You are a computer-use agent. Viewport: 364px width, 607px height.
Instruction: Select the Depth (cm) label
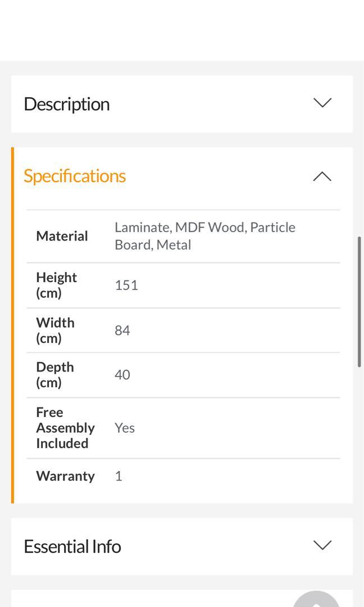pyautogui.click(x=55, y=375)
